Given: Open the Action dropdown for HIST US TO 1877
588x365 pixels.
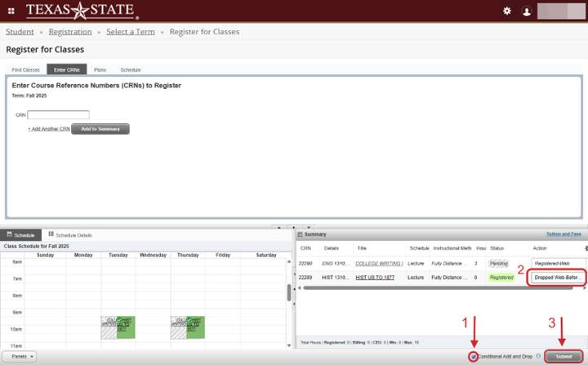Looking at the screenshot, I should [559, 278].
